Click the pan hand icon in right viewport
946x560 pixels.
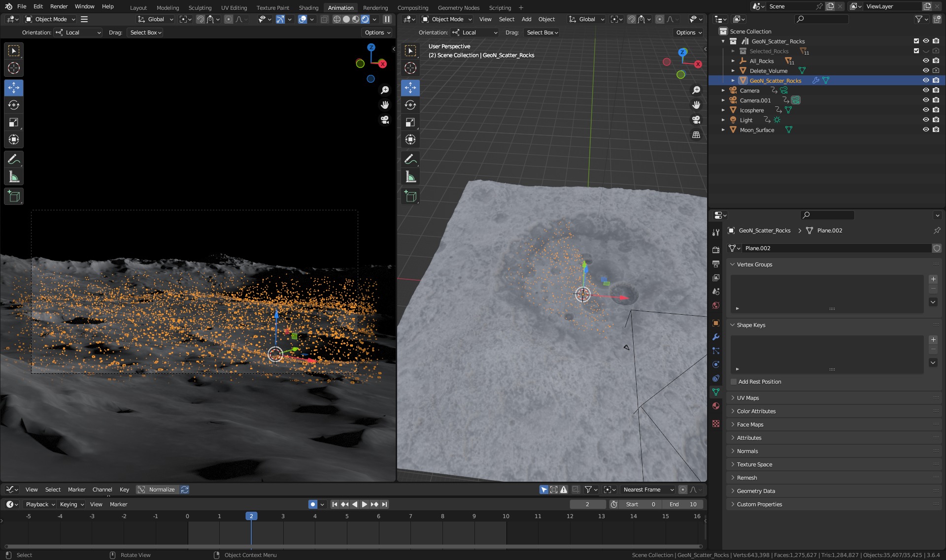(696, 105)
